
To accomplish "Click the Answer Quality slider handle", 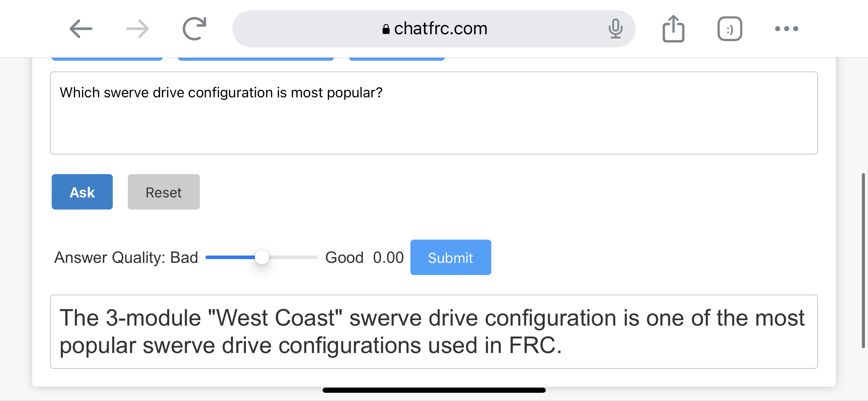I will point(262,257).
